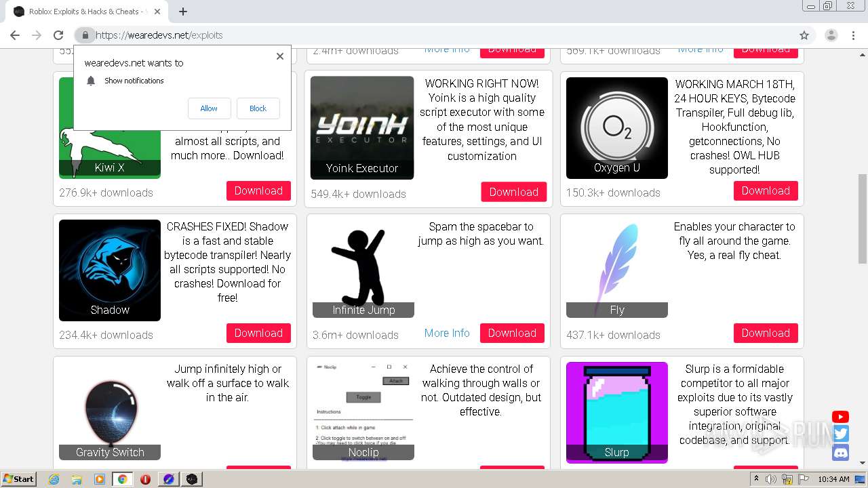Launch Internet Explorer from taskbar
This screenshot has width=868, height=488.
tap(54, 479)
